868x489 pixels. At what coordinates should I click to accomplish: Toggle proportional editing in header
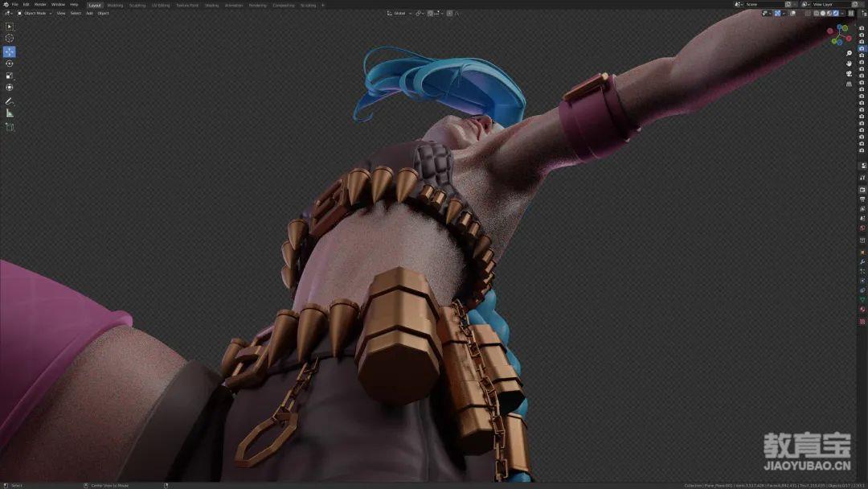pyautogui.click(x=449, y=14)
